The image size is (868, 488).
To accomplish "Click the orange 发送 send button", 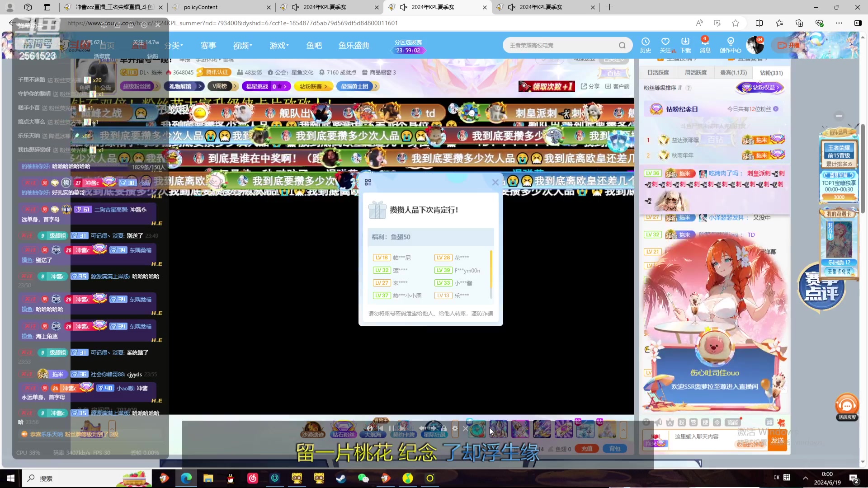I will pos(778,440).
